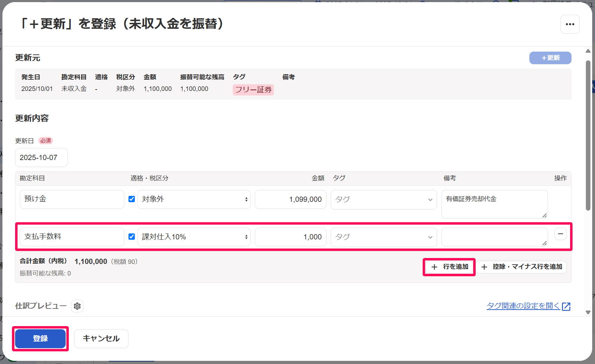The width and height of the screenshot is (595, 364).
Task: Click 控除・マイナス行を追加 button
Action: click(x=521, y=267)
